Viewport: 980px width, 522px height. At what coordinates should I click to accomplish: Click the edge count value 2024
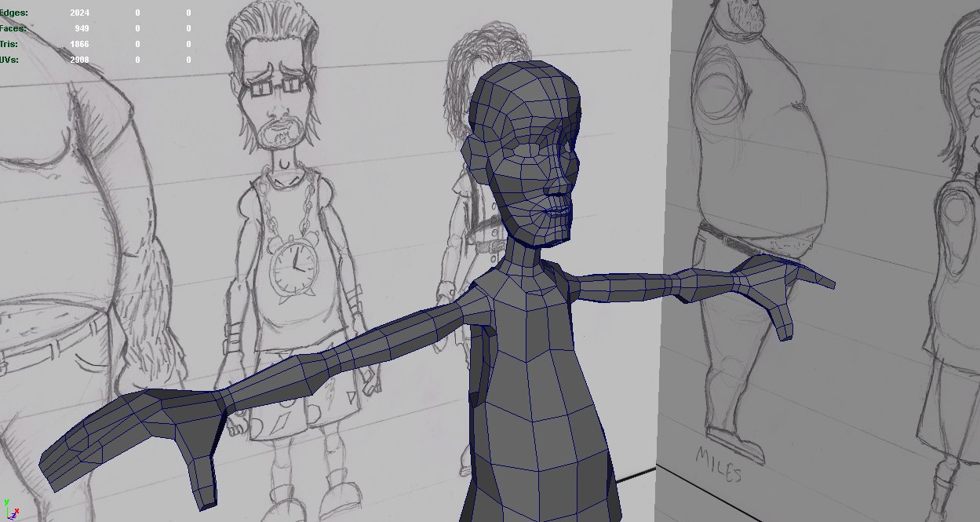[x=78, y=13]
